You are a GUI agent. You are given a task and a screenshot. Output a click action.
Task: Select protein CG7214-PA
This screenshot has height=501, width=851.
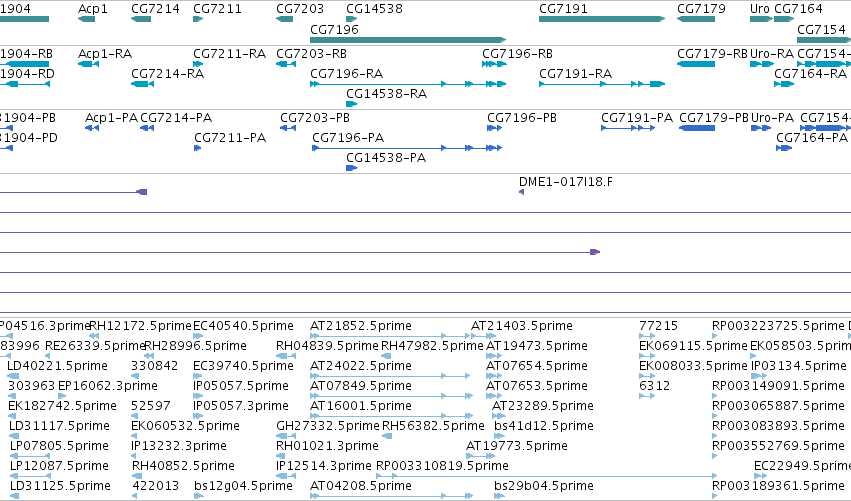[176, 118]
